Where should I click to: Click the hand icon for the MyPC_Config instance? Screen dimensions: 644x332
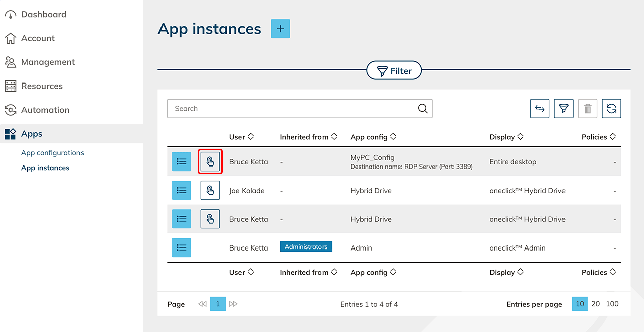point(210,162)
